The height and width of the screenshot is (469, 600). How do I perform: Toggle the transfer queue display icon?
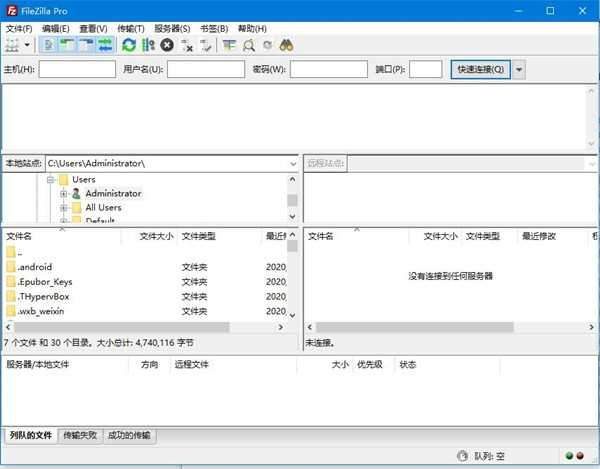pyautogui.click(x=105, y=45)
